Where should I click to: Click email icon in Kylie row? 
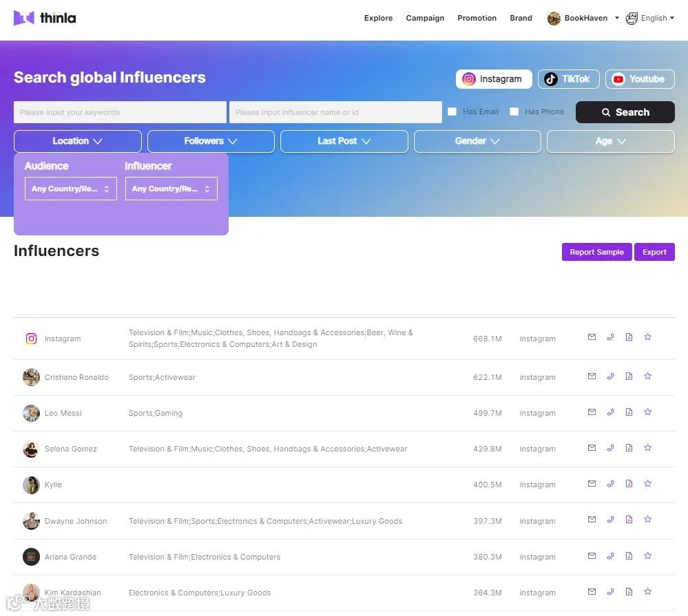tap(592, 484)
